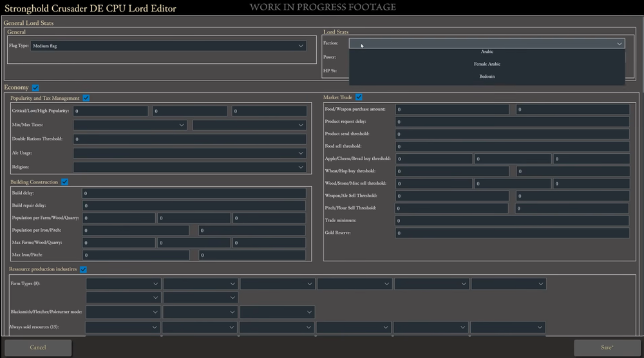The width and height of the screenshot is (644, 358).
Task: Select Arabic from the Faction list
Action: [x=487, y=52]
